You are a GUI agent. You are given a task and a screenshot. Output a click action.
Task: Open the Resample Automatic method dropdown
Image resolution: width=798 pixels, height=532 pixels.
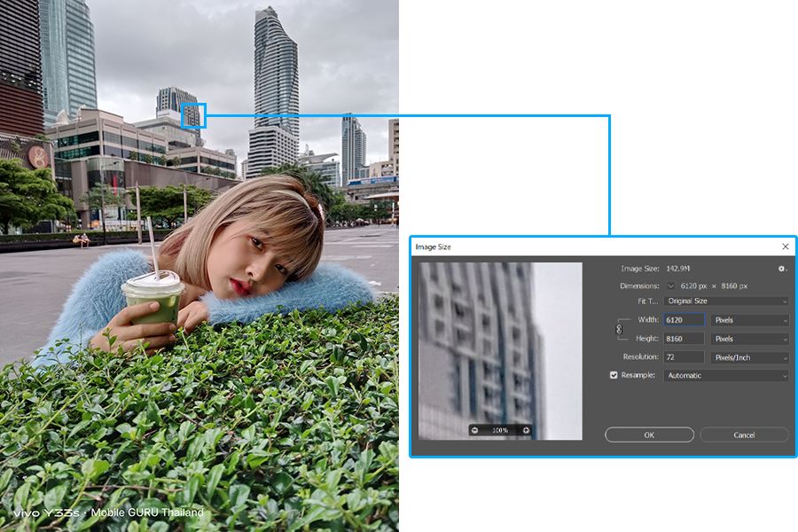[725, 376]
